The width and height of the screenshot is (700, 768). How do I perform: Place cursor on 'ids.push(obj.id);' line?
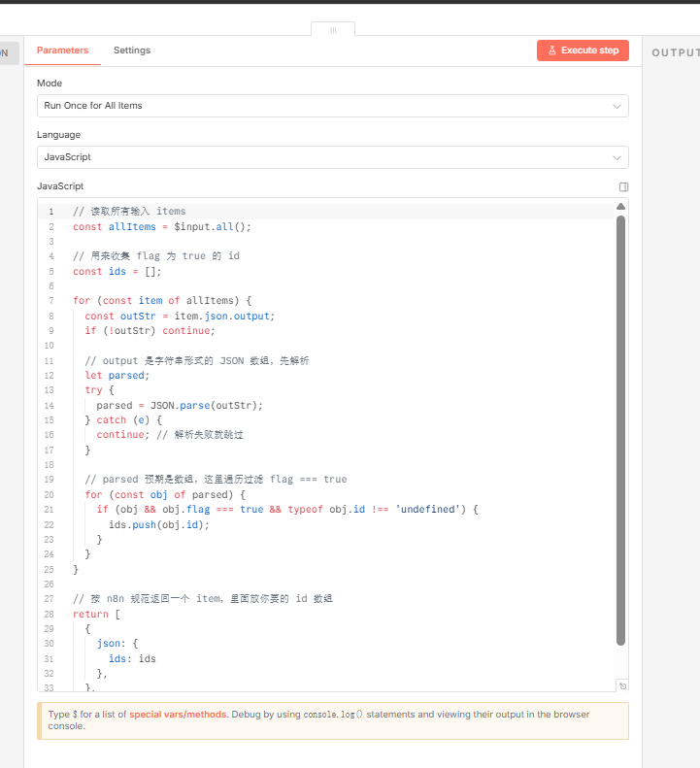[x=158, y=524]
